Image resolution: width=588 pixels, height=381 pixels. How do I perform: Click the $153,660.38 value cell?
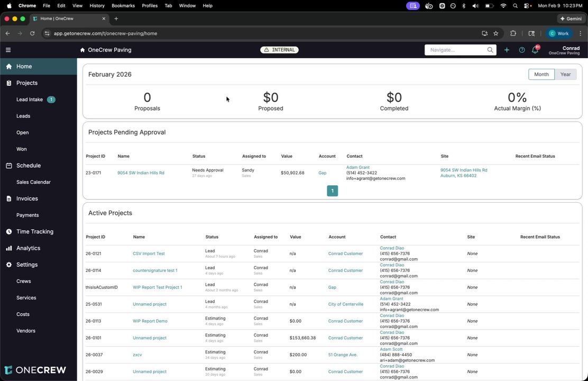click(302, 338)
